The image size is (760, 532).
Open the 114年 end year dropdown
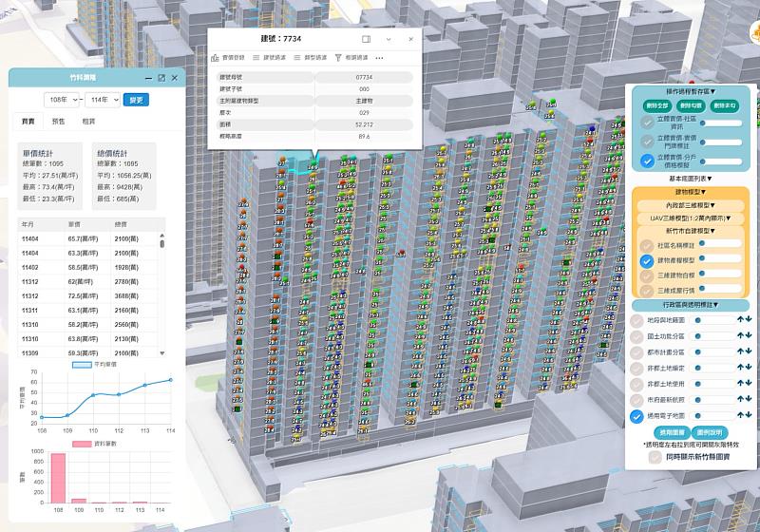point(102,100)
